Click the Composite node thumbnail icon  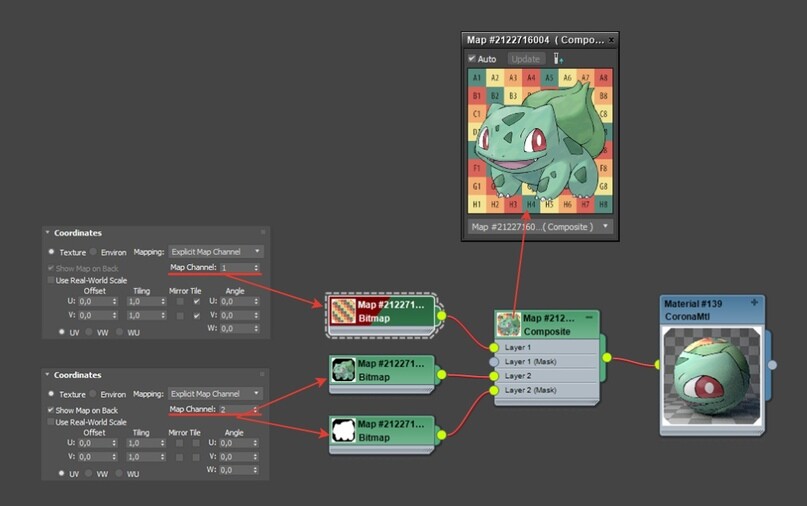coord(508,324)
